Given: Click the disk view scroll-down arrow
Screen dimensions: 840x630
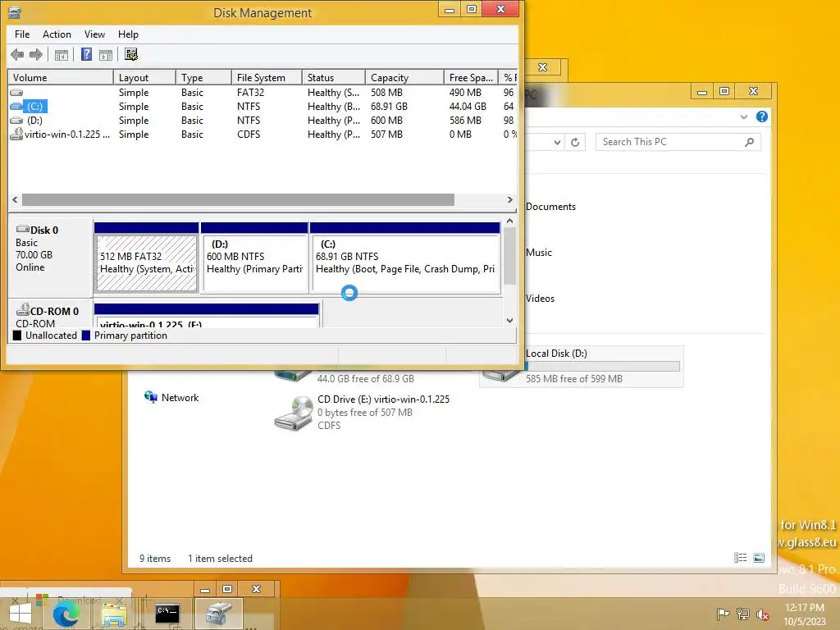Looking at the screenshot, I should (x=509, y=321).
